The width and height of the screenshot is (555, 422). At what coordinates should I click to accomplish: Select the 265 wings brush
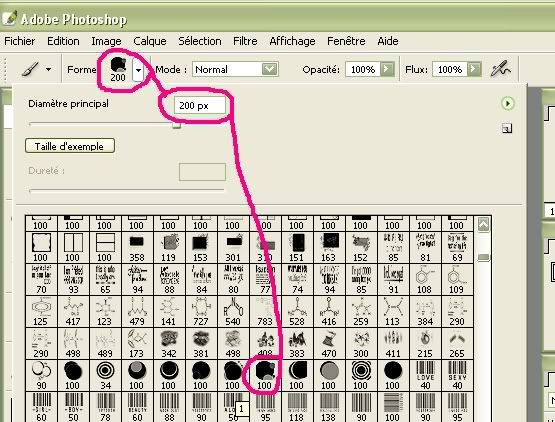pyautogui.click(x=457, y=343)
